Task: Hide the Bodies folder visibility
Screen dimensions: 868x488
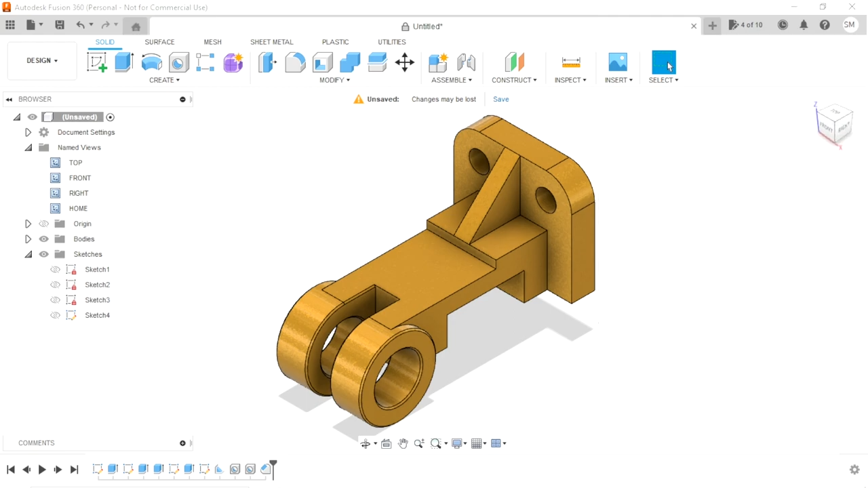Action: tap(44, 239)
